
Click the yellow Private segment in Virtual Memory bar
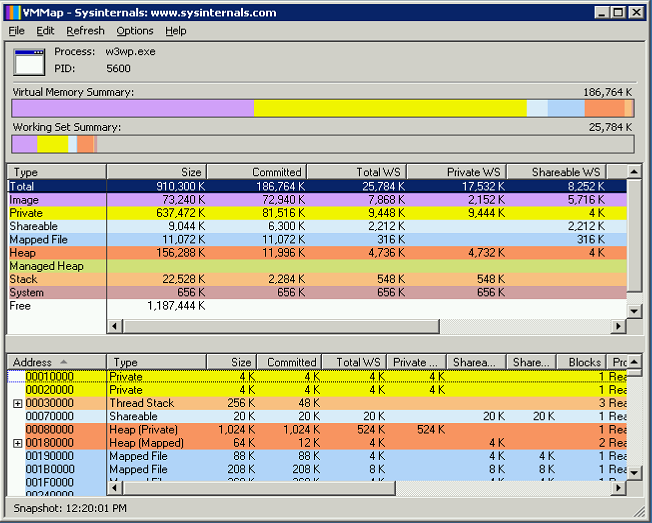click(390, 108)
